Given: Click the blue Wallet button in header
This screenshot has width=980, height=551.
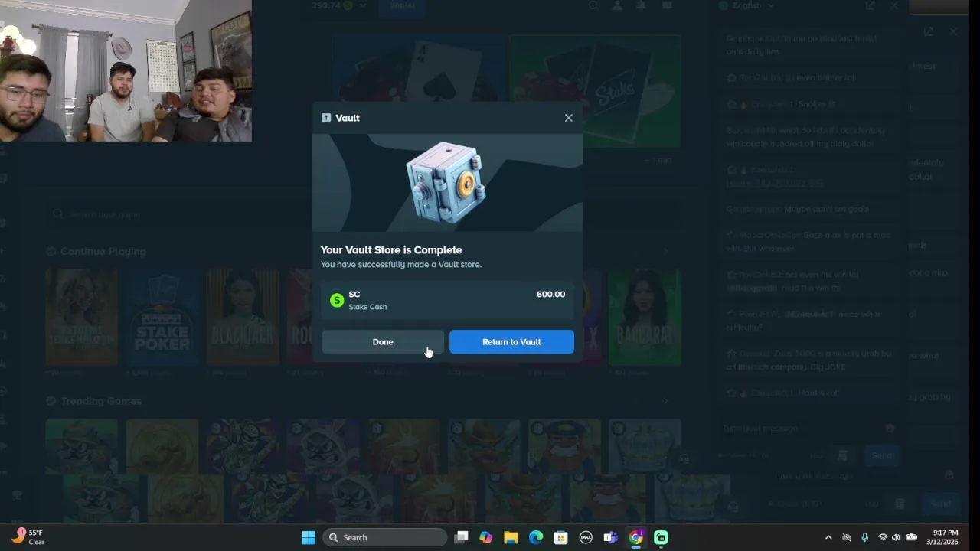Looking at the screenshot, I should coord(402,5).
